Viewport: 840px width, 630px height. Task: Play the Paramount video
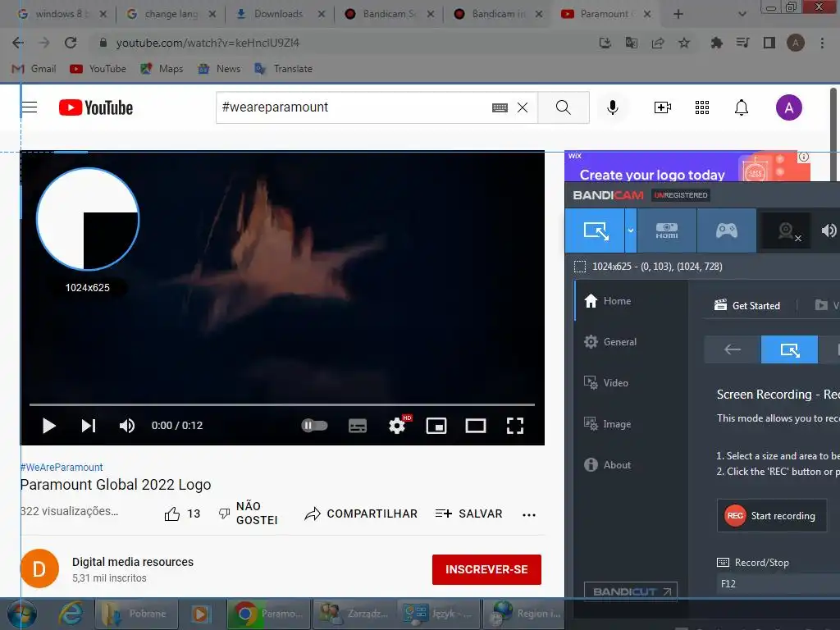click(48, 426)
